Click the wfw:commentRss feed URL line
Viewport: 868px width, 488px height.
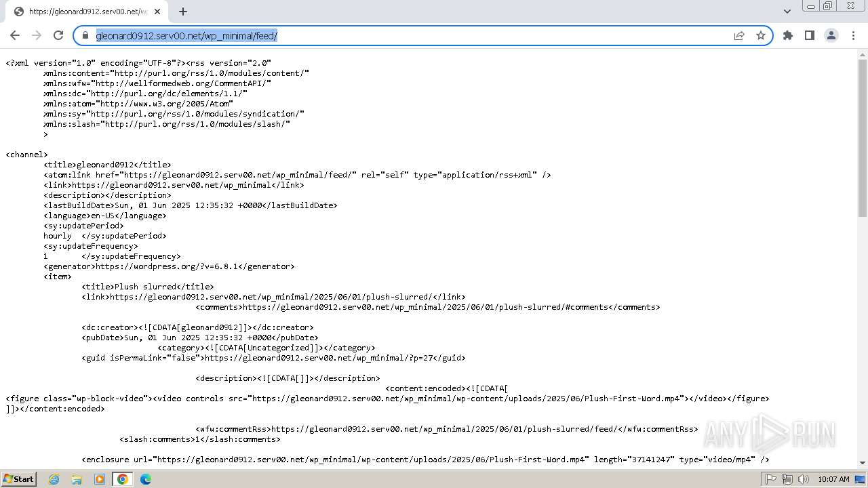447,429
